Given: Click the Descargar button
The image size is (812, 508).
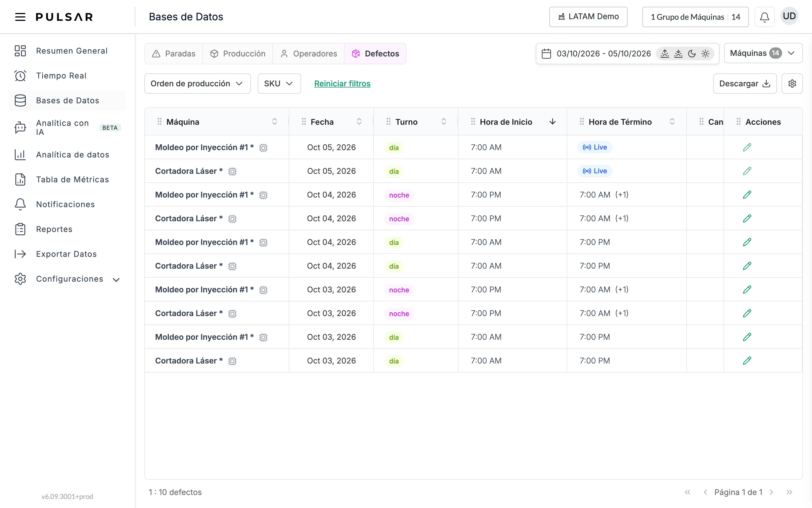Looking at the screenshot, I should pyautogui.click(x=745, y=83).
